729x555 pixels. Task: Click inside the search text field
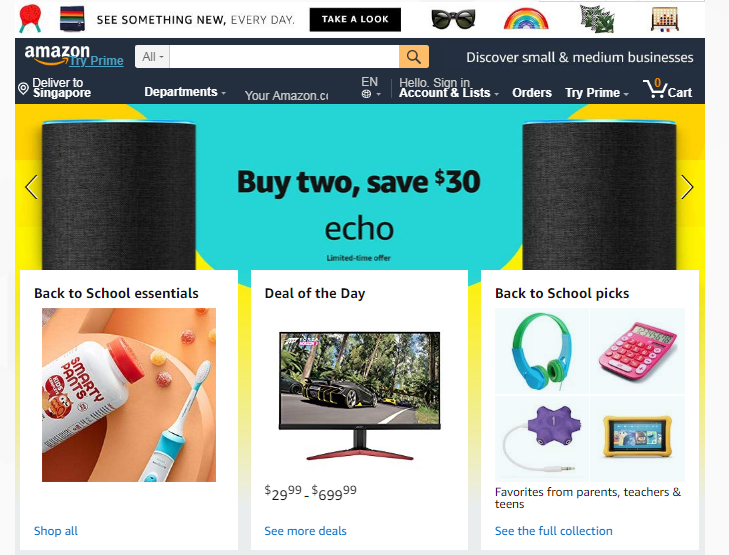(284, 57)
